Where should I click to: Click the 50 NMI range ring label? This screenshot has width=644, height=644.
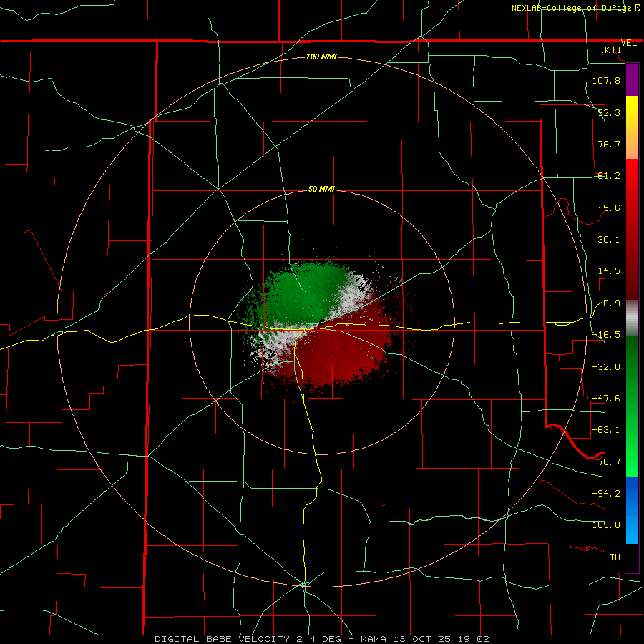(x=321, y=189)
